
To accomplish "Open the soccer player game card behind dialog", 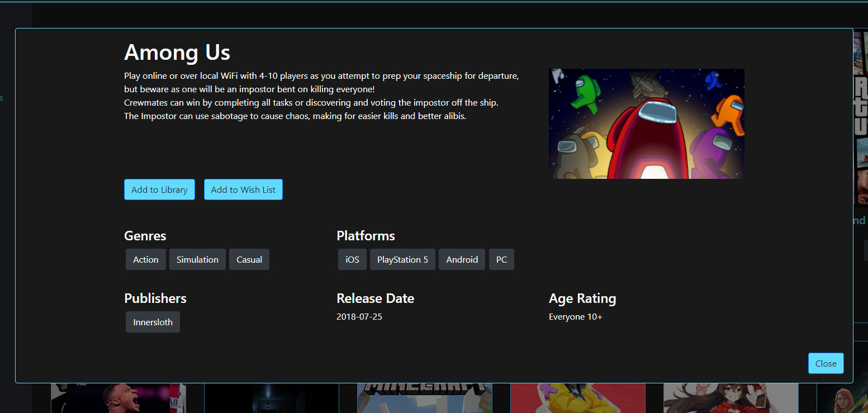I will pyautogui.click(x=118, y=398).
